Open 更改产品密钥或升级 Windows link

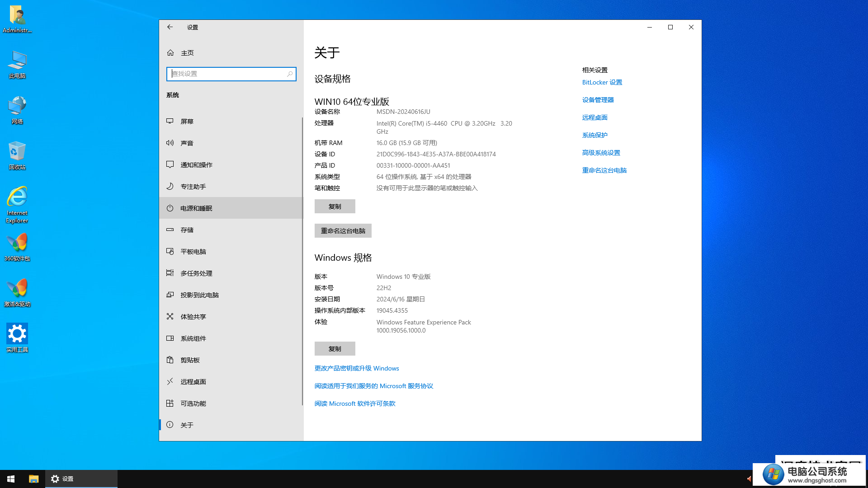357,368
